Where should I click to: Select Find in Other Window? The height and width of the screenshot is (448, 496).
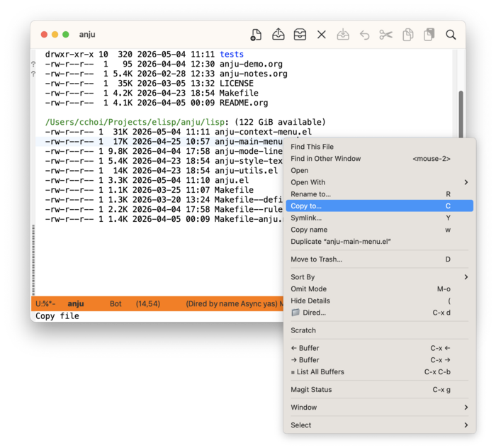pos(380,159)
